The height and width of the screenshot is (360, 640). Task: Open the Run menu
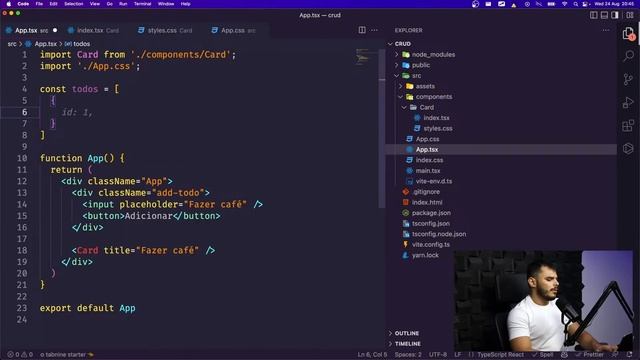tap(123, 4)
